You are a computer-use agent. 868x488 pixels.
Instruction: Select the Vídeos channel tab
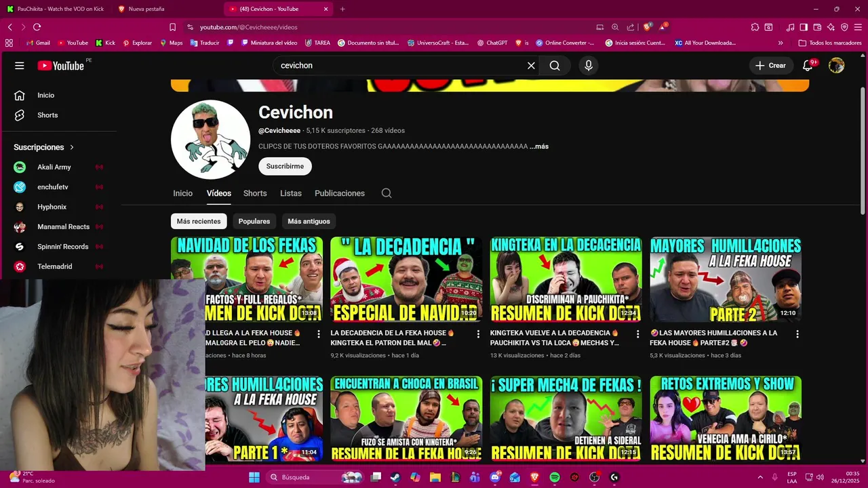(x=219, y=193)
